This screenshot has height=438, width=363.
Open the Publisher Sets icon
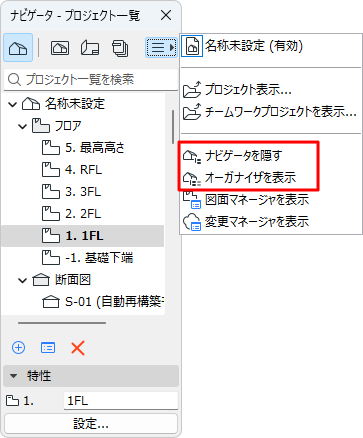(x=120, y=48)
